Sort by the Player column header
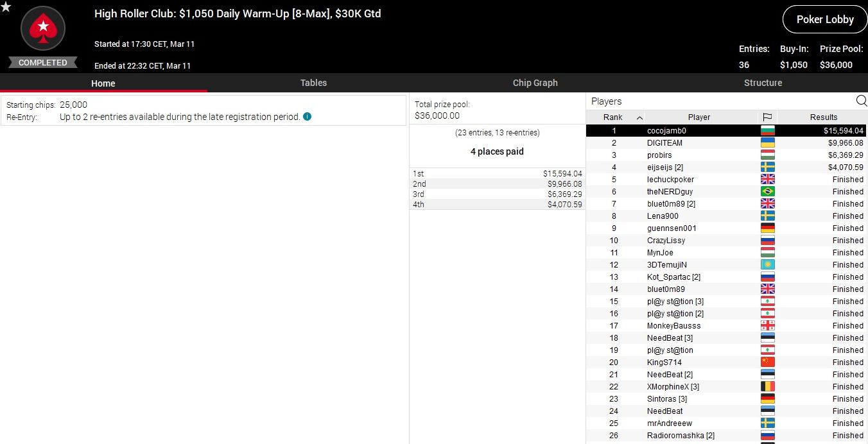 pos(699,117)
